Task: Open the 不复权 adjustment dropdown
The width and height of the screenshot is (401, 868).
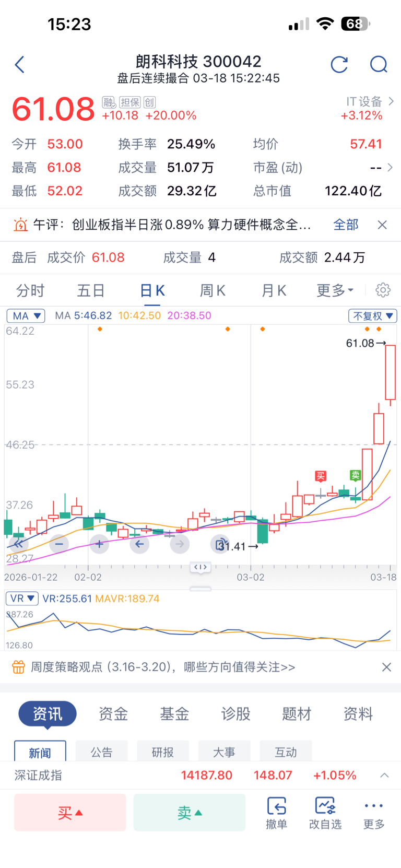Action: [373, 316]
